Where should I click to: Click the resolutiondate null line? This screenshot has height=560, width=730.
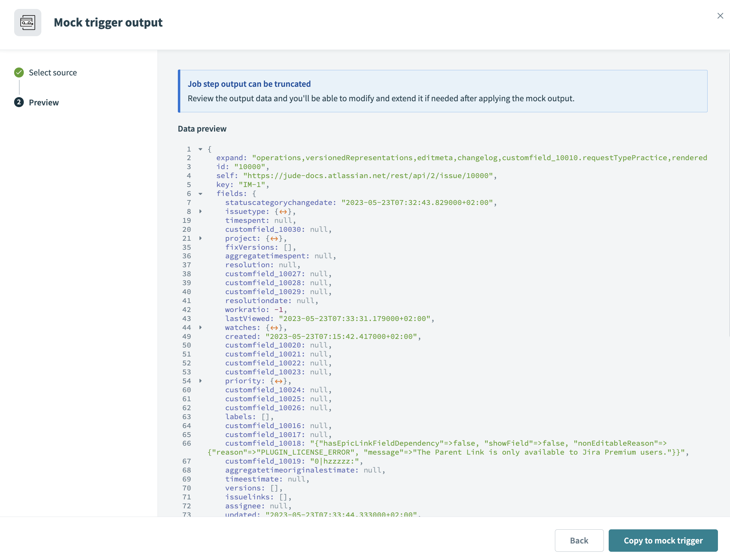272,301
